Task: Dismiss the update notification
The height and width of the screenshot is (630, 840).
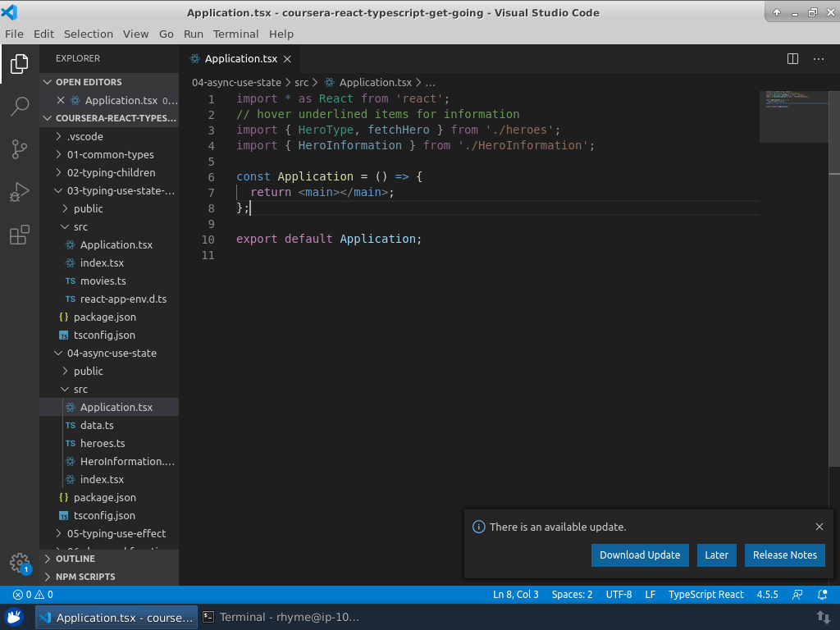Action: click(819, 527)
